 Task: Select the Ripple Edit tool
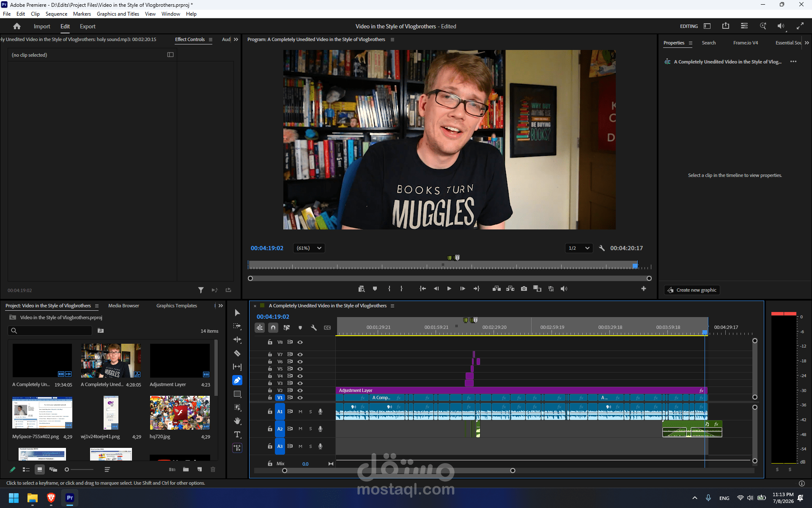point(237,340)
